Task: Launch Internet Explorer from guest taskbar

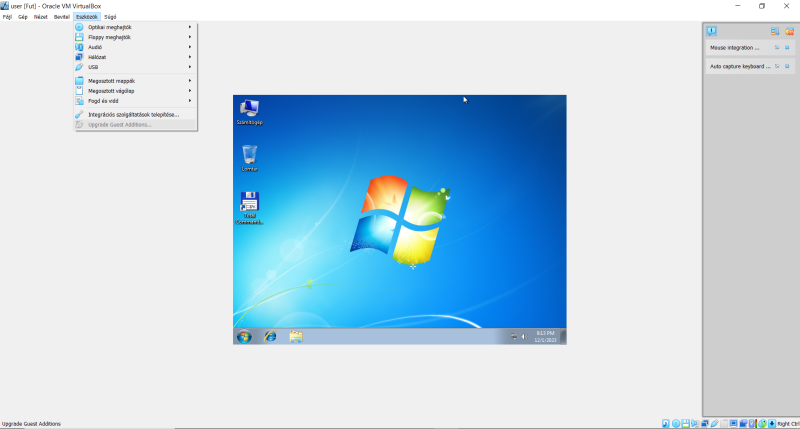Action: click(x=270, y=337)
